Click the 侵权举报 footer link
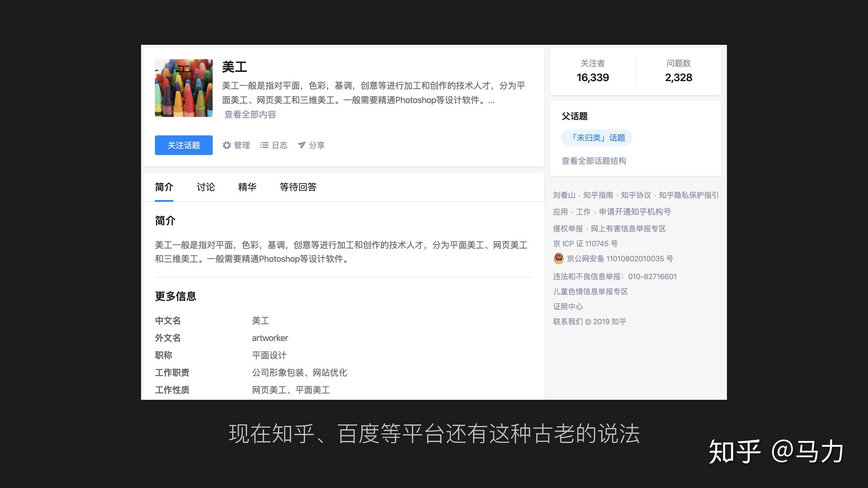Image resolution: width=868 pixels, height=488 pixels. (568, 228)
